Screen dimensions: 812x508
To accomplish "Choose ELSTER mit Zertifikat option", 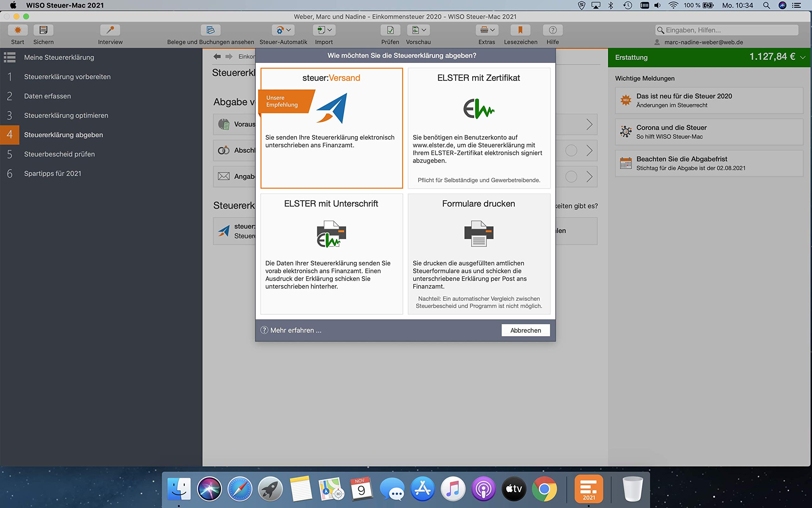I will [x=479, y=128].
